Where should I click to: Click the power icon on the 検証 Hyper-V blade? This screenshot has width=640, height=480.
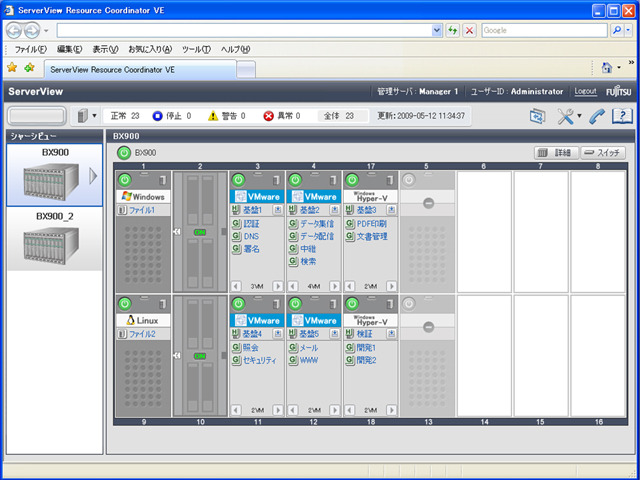(352, 304)
